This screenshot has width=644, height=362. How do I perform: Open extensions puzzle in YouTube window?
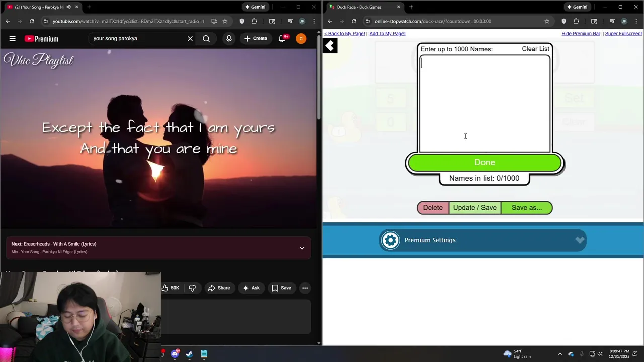click(254, 21)
